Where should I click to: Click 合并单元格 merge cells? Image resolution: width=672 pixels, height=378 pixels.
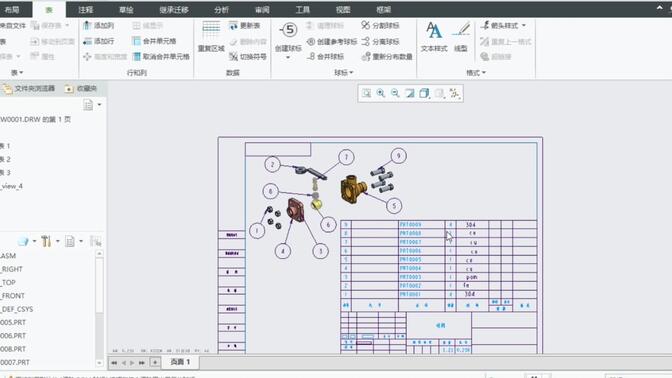(154, 41)
